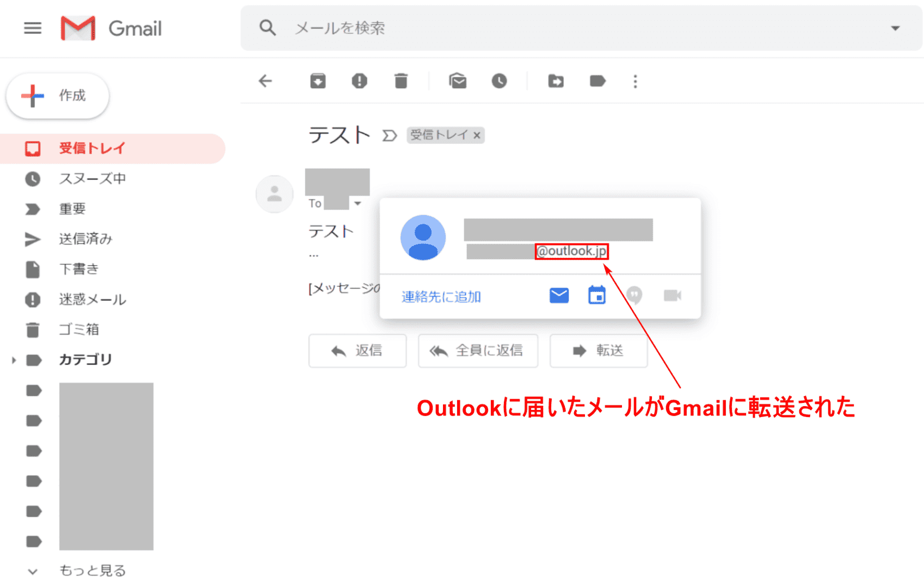
Task: Click the 受信トレイ inbox icon in sidebar
Action: point(33,149)
